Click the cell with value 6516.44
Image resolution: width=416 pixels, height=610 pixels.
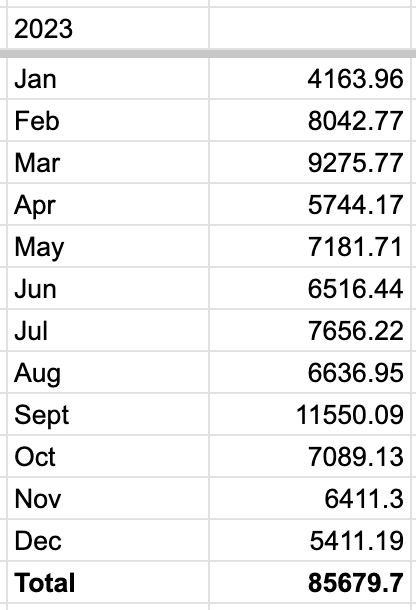point(310,289)
